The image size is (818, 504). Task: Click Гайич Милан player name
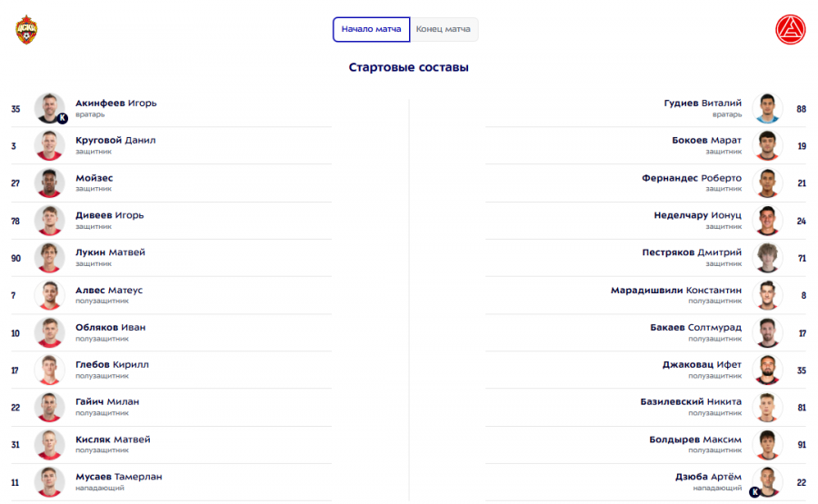107,401
